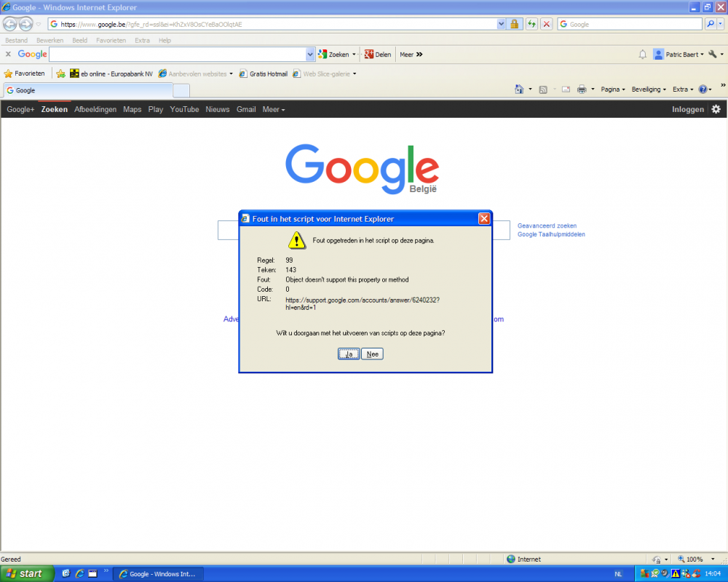Expand Meer in Google navigation bar
Screen dimensions: 728x582
point(274,110)
